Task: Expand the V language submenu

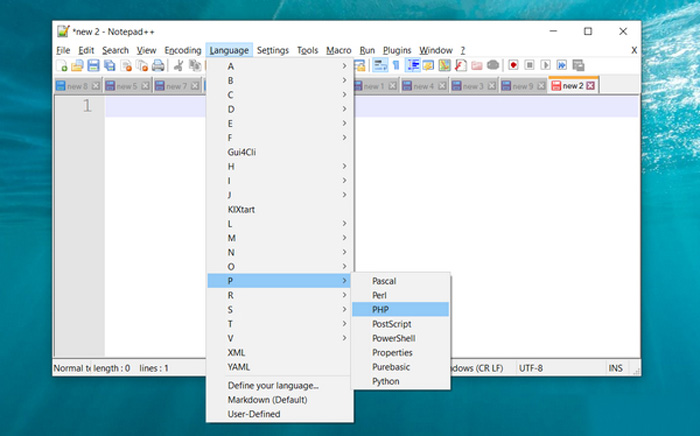Action: click(280, 338)
